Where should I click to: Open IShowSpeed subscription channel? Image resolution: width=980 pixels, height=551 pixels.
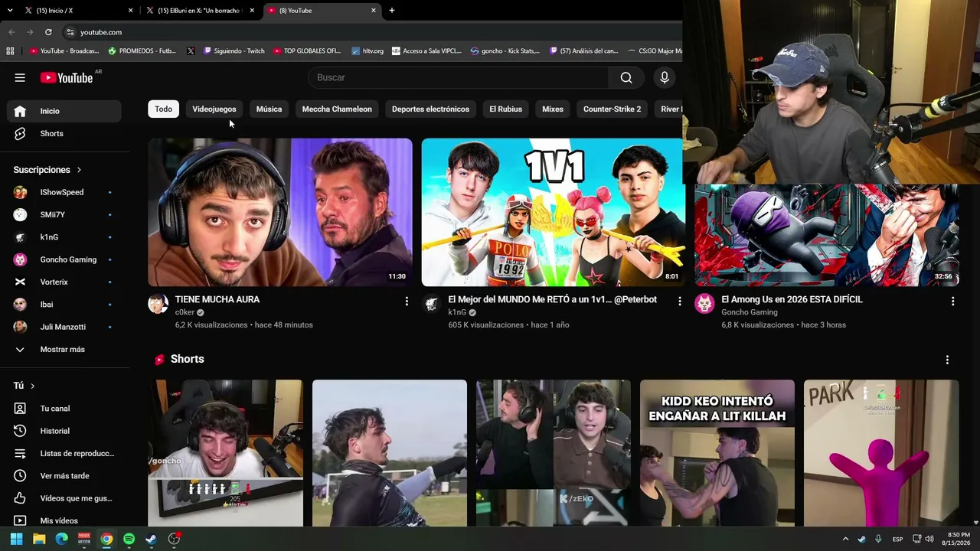64,192
